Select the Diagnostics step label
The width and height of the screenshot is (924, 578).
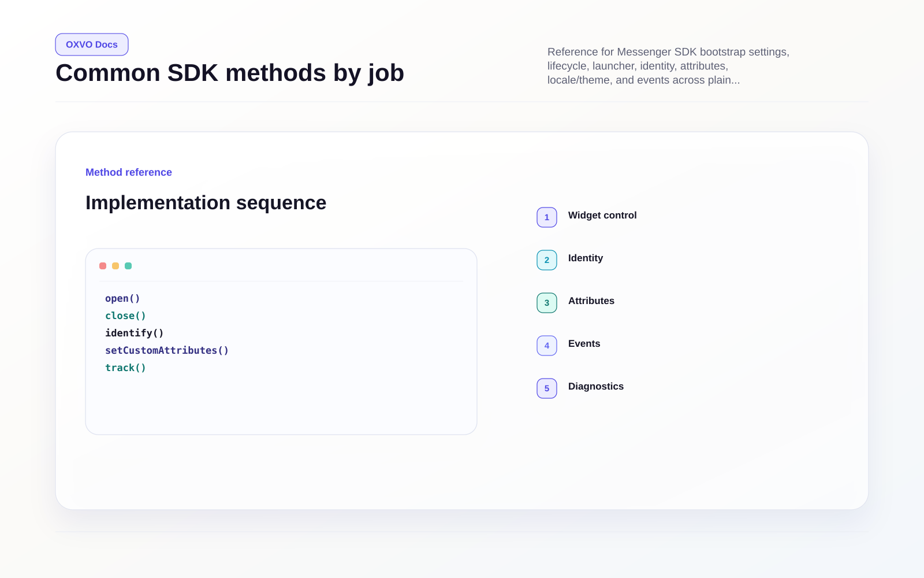coord(596,386)
